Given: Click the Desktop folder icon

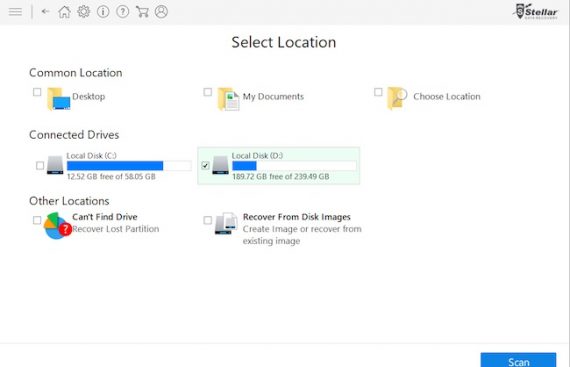Looking at the screenshot, I should point(59,98).
